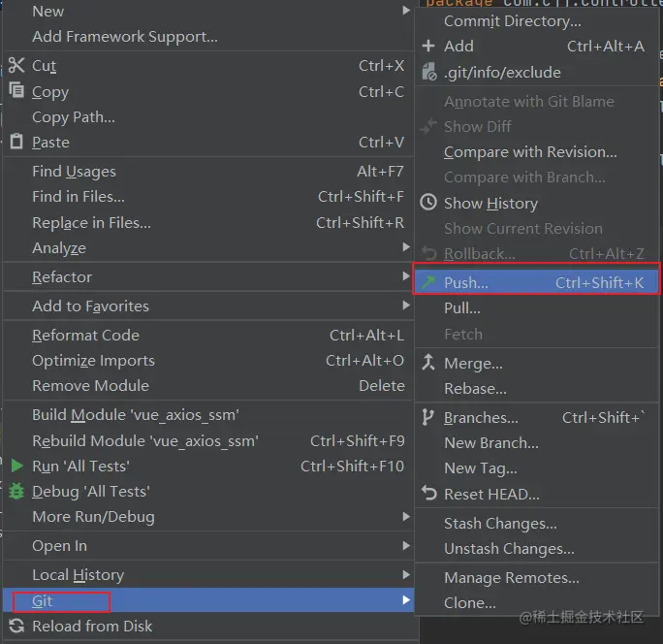Click the plus icon beside Add
Image resolution: width=663 pixels, height=644 pixels.
428,46
